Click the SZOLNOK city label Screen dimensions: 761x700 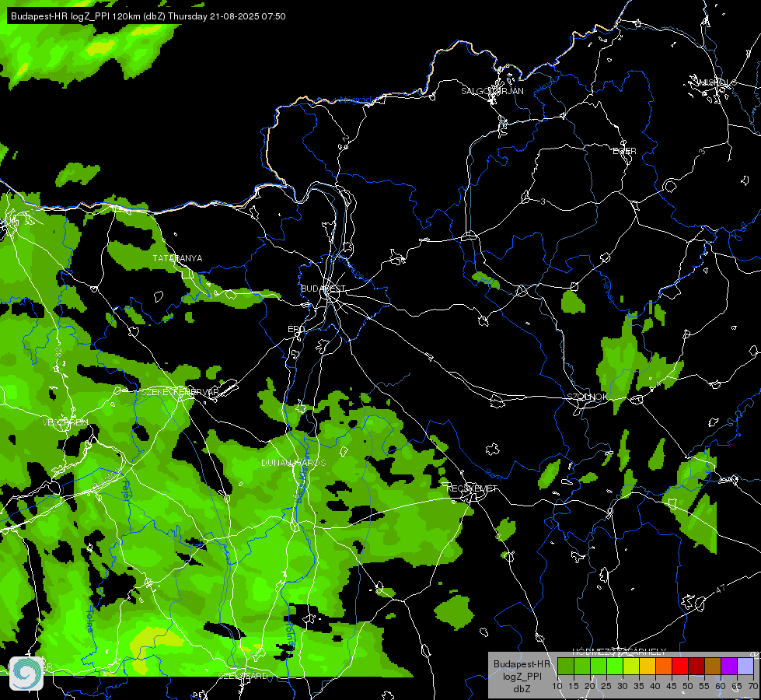pos(587,397)
